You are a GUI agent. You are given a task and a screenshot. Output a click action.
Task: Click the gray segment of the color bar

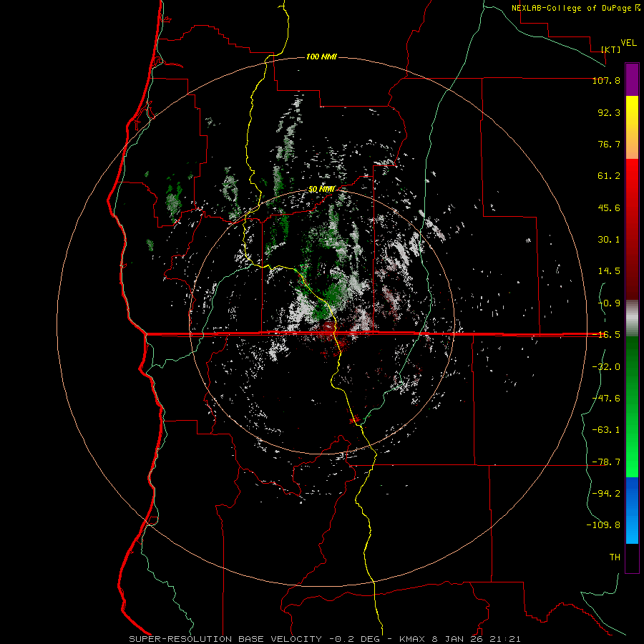click(632, 318)
